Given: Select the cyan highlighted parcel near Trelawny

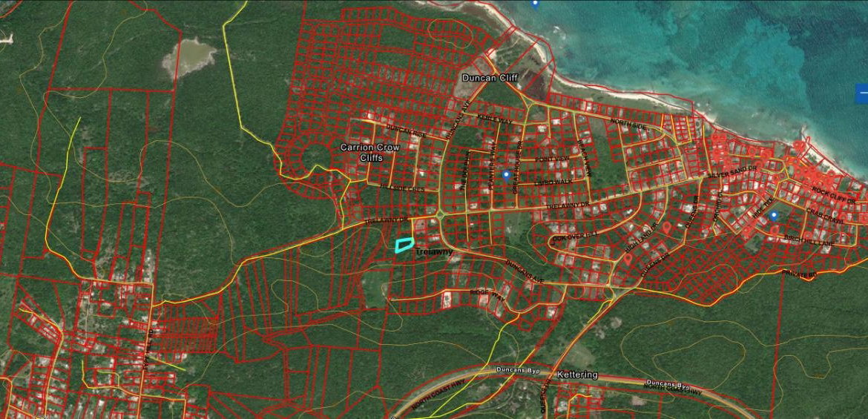Looking at the screenshot, I should pos(404,245).
